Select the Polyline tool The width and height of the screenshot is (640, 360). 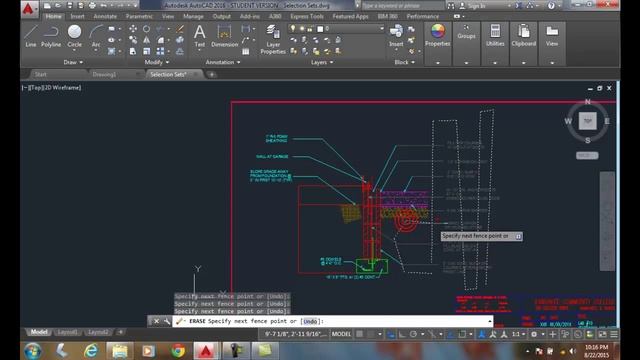tap(51, 36)
